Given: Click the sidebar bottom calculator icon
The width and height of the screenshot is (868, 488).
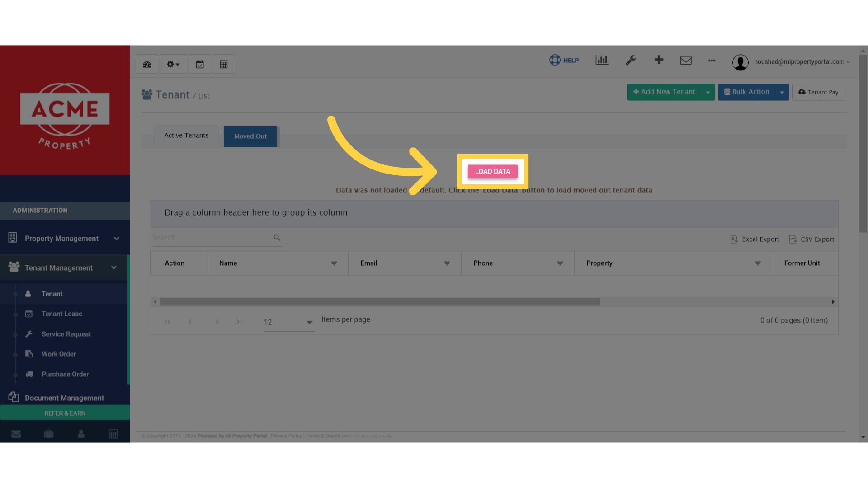Looking at the screenshot, I should tap(113, 434).
